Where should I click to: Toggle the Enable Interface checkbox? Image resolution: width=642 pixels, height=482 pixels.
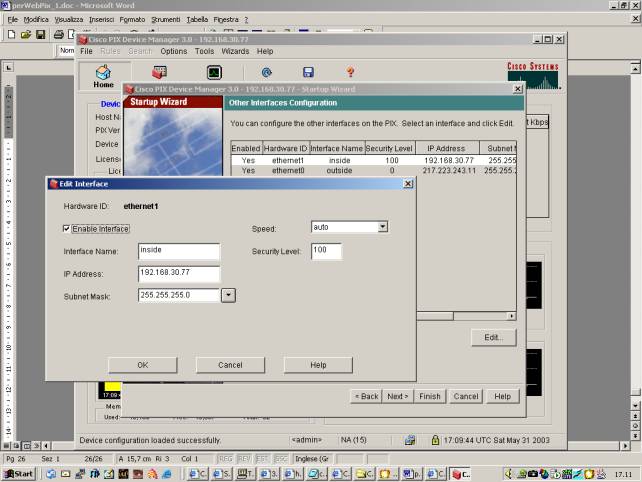(x=66, y=229)
